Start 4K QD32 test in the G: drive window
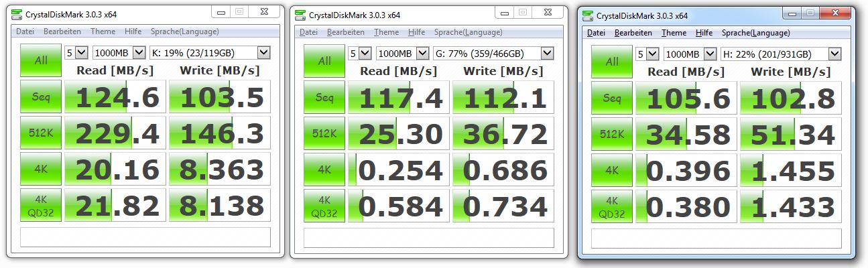This screenshot has width=868, height=268. tap(324, 206)
